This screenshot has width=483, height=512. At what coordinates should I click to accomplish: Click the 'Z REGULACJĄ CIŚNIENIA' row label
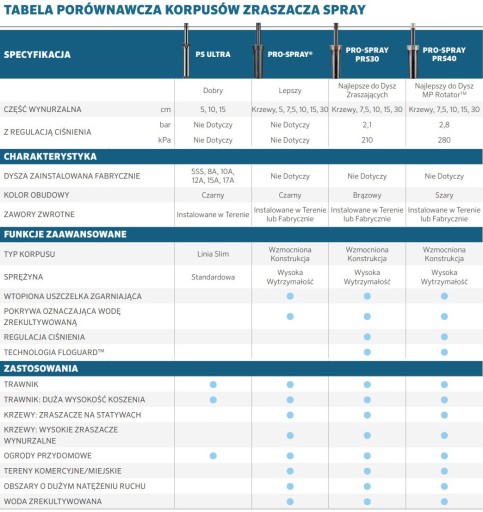(x=47, y=132)
